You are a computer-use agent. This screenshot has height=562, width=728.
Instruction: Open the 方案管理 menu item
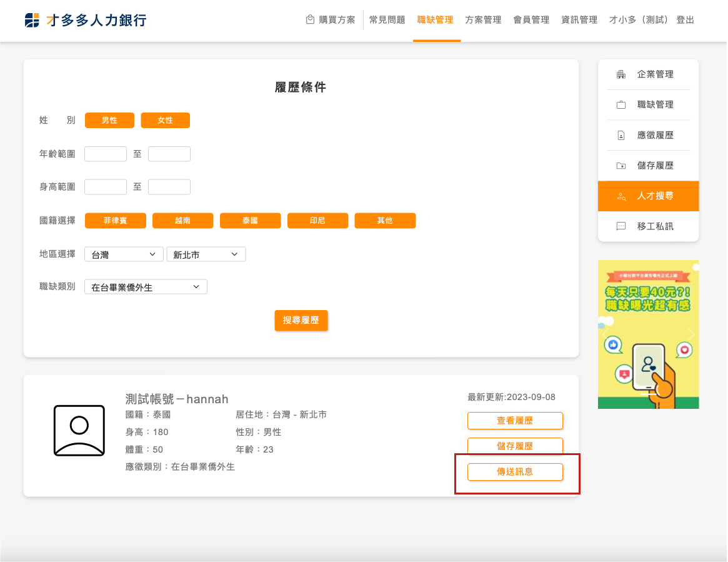483,20
